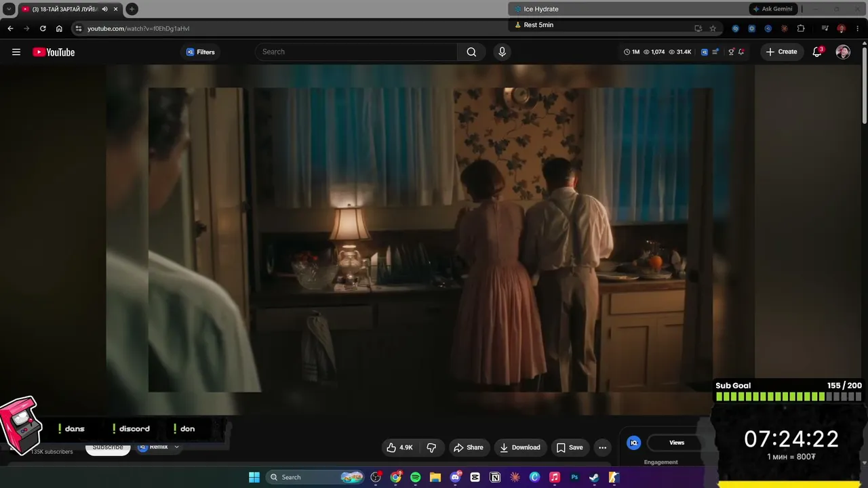Open the Windows Start menu
The image size is (868, 488).
tap(254, 477)
